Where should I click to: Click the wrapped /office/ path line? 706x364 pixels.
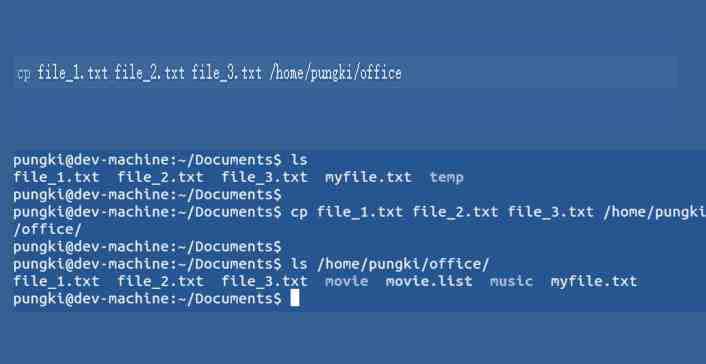[47, 229]
